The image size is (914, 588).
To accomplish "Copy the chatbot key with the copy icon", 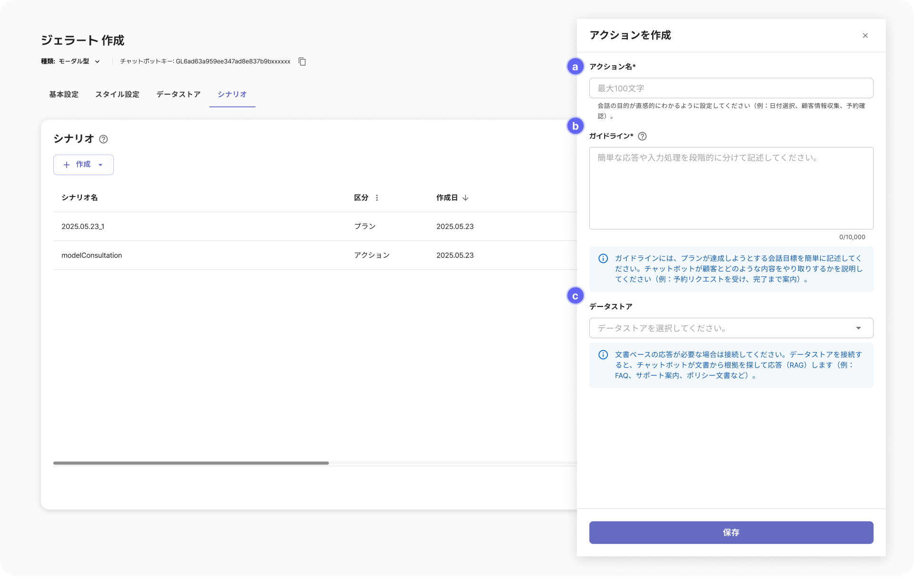I will click(x=302, y=61).
